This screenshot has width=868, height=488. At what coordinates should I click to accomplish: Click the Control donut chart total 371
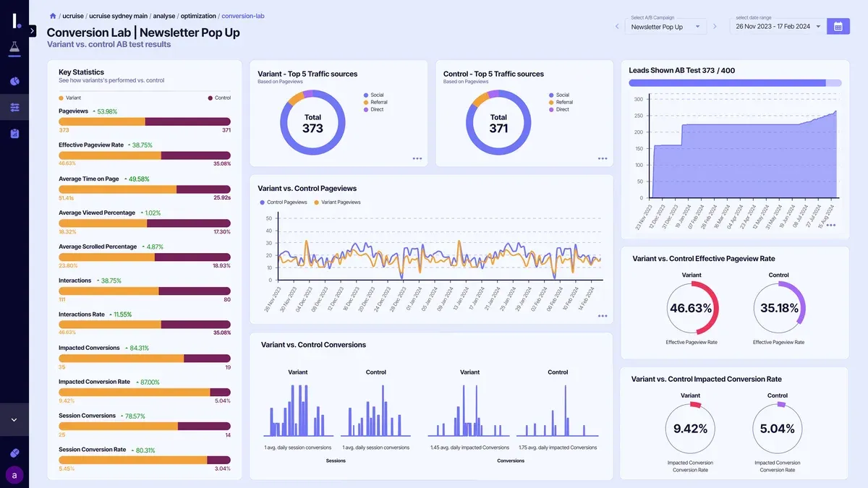[x=498, y=123]
